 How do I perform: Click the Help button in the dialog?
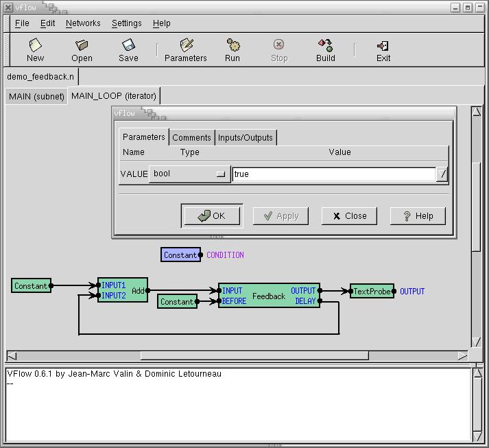[418, 216]
